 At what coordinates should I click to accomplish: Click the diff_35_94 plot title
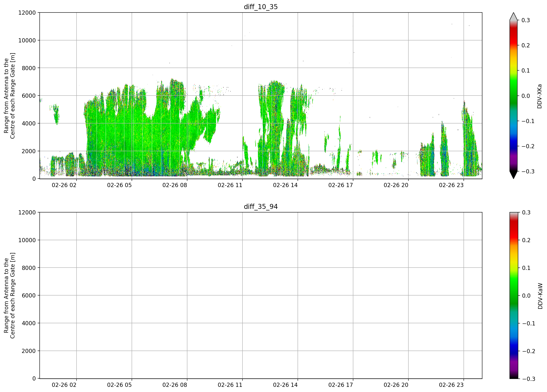click(261, 207)
